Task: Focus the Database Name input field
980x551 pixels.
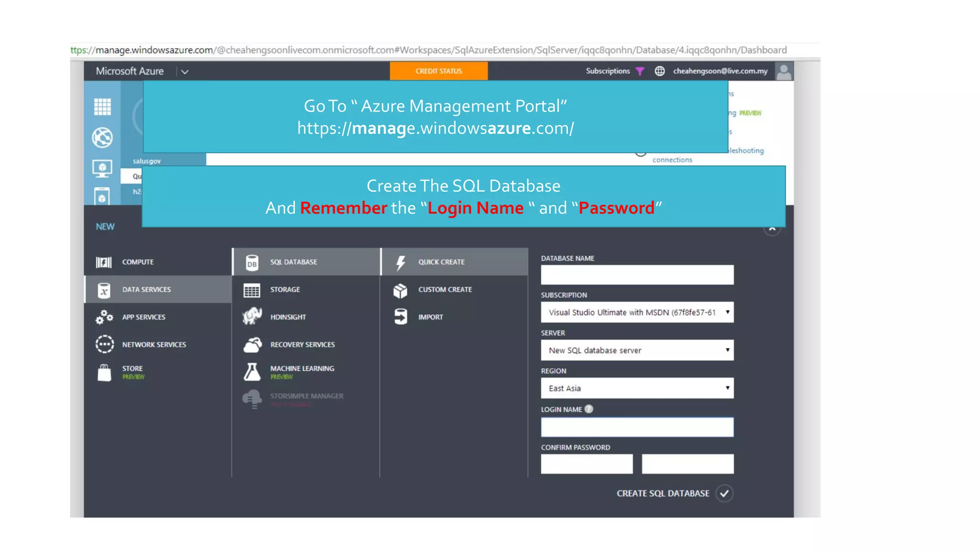Action: pos(637,275)
